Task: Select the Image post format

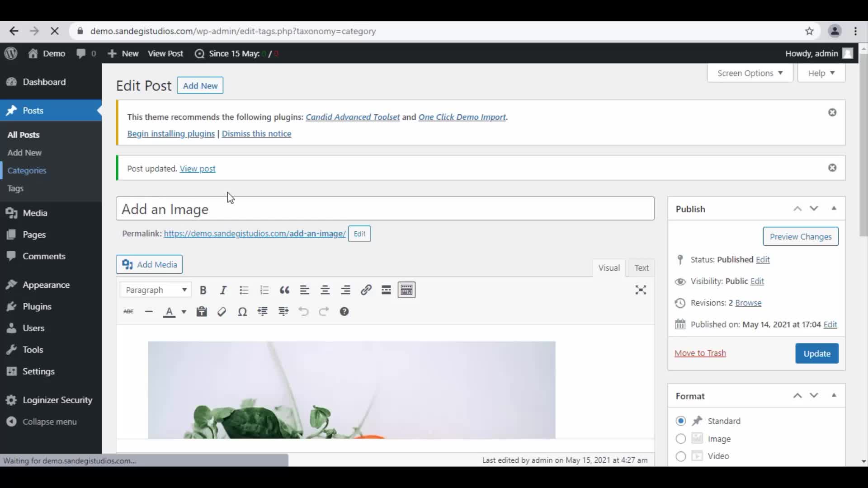Action: point(681,439)
